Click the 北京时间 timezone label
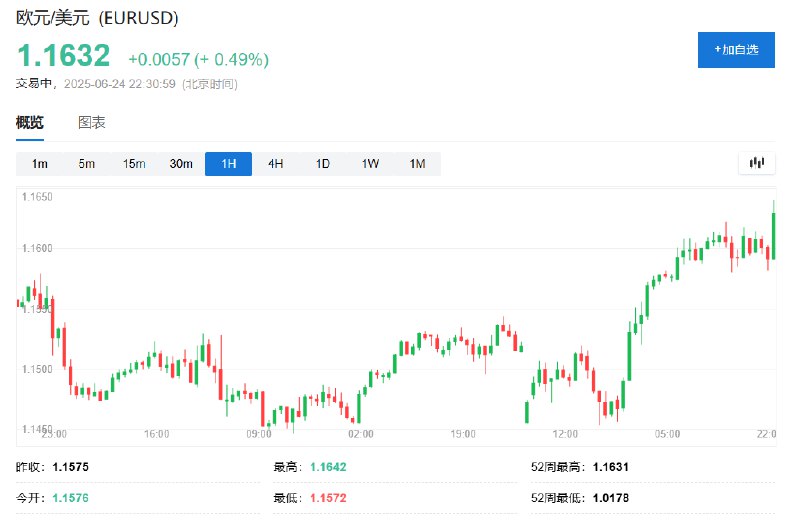Screen dimensions: 800x524 click(210, 84)
